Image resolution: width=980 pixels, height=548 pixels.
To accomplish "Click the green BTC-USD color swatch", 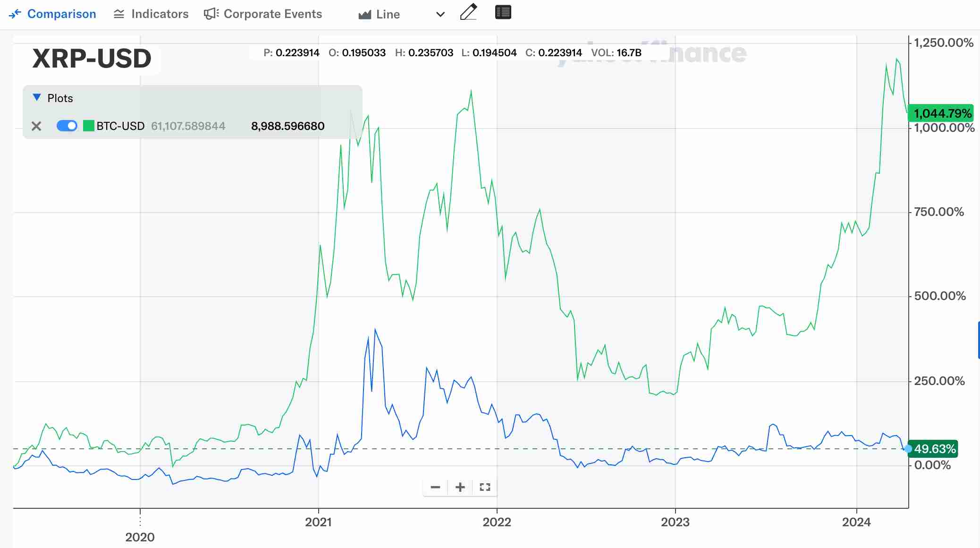I will click(88, 126).
